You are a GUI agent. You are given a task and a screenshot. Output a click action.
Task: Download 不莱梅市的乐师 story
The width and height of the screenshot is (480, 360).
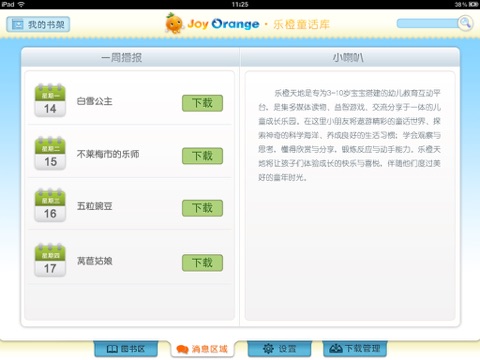coord(202,156)
